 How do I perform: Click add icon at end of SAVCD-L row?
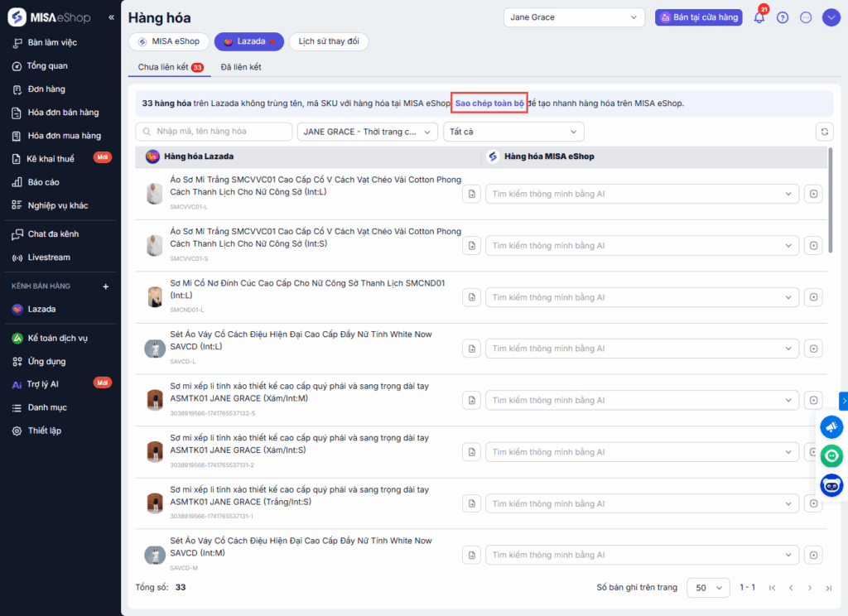coord(813,349)
